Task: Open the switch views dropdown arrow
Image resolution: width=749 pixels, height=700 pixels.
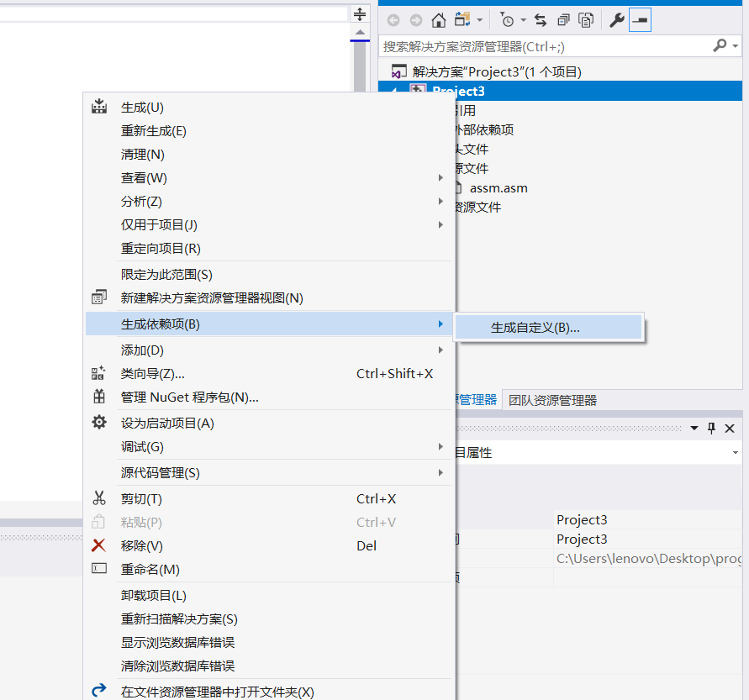Action: (480, 20)
